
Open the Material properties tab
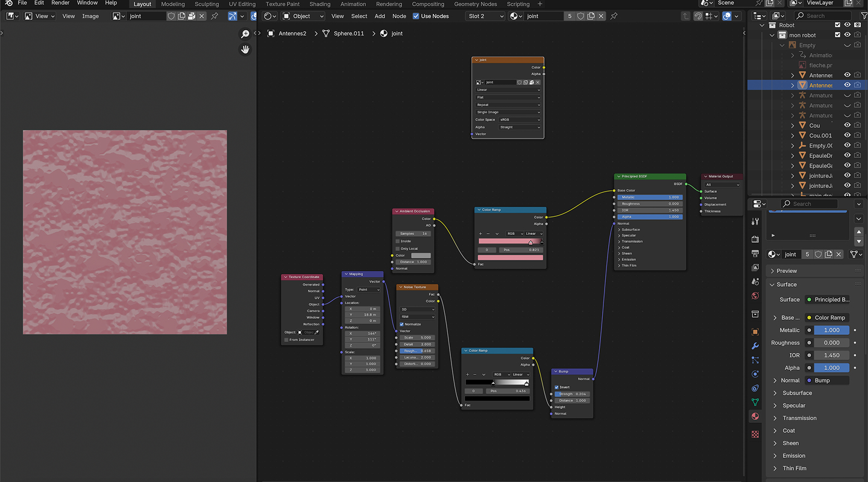[x=755, y=416]
